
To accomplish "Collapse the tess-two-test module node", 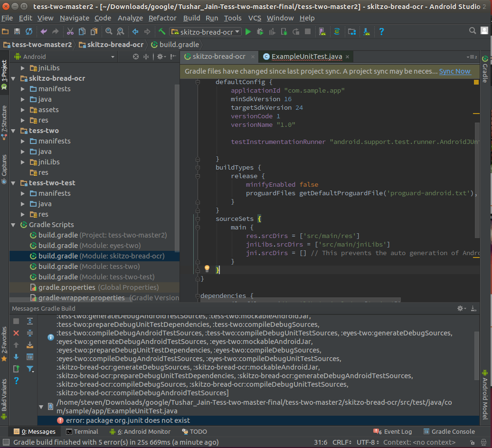I will point(13,183).
